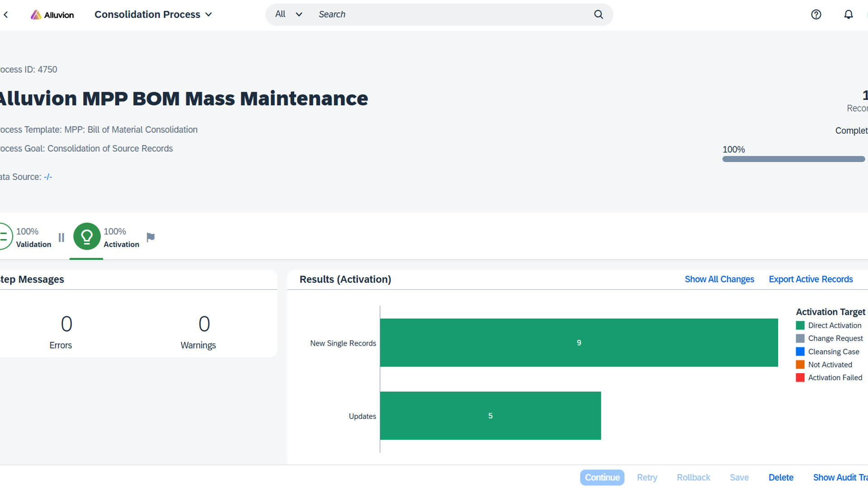The height and width of the screenshot is (488, 868).
Task: Run search with the magnifier icon
Action: tap(599, 14)
